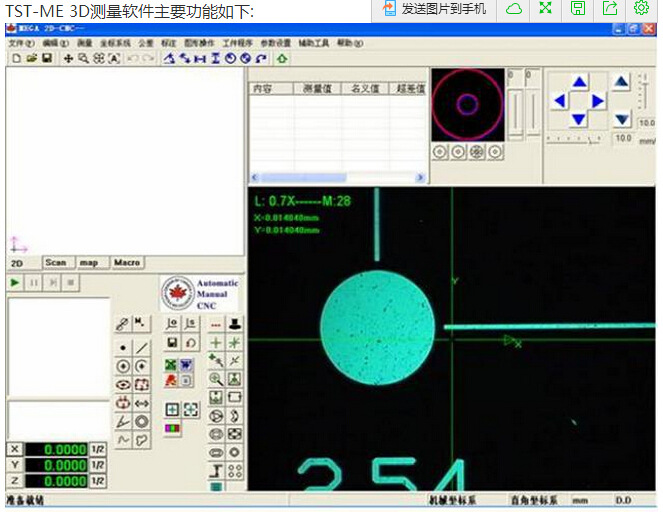Move stage left with blue left arrow
Screen dimensions: 663x517
coord(560,101)
